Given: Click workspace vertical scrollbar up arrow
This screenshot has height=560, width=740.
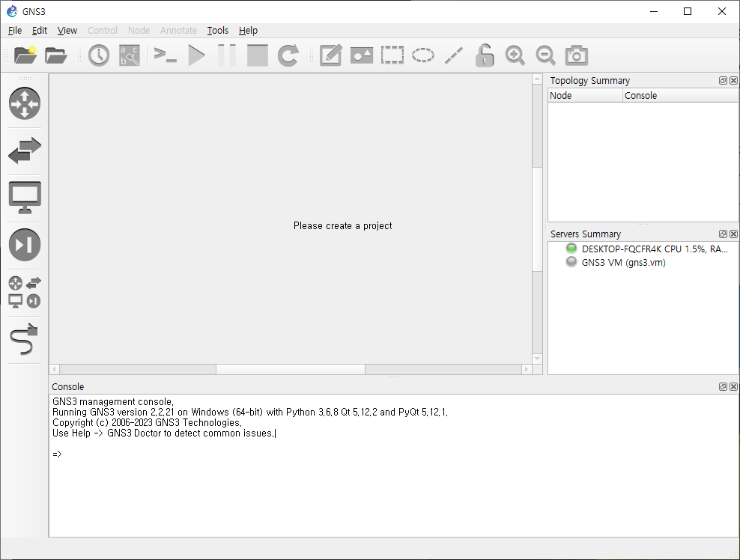Looking at the screenshot, I should [537, 79].
